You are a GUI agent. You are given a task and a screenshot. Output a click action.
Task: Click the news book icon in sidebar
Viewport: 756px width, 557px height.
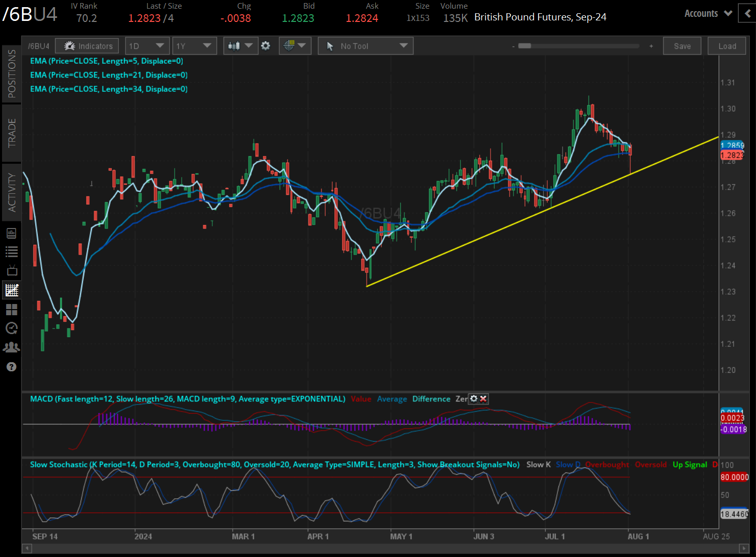coord(11,233)
